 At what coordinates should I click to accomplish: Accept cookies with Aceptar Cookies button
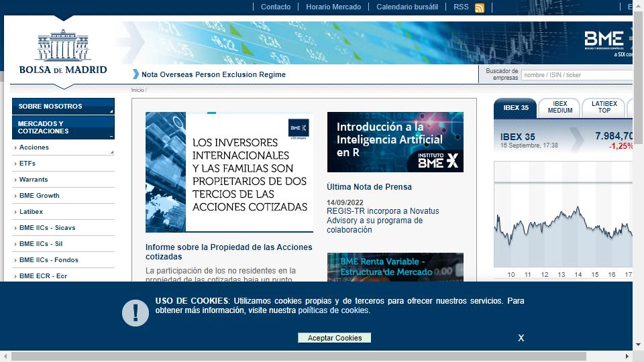coord(334,338)
